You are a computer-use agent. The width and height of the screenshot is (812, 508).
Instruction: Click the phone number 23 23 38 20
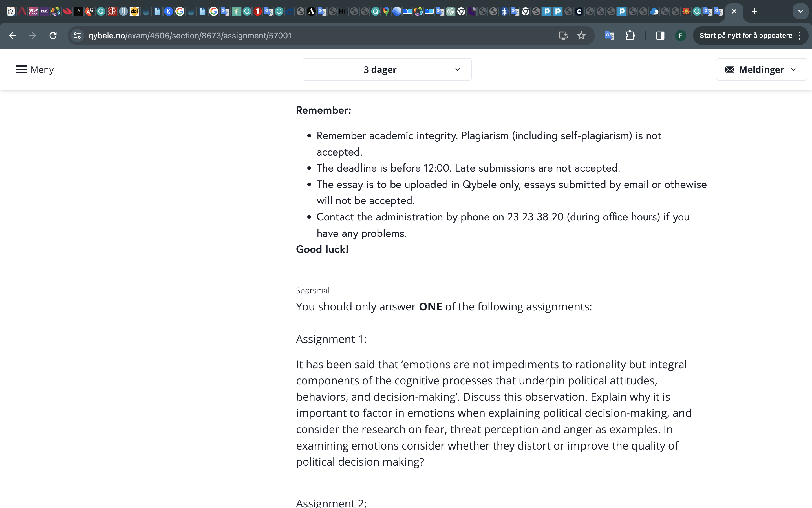[535, 217]
